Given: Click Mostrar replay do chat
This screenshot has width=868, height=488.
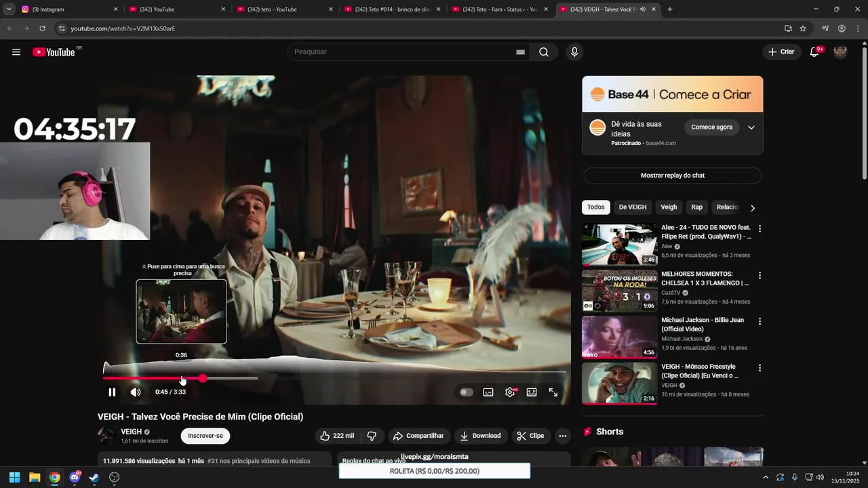Looking at the screenshot, I should 673,176.
